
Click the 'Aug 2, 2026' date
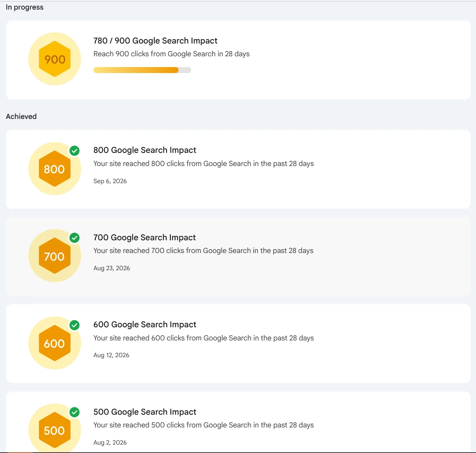pyautogui.click(x=110, y=443)
